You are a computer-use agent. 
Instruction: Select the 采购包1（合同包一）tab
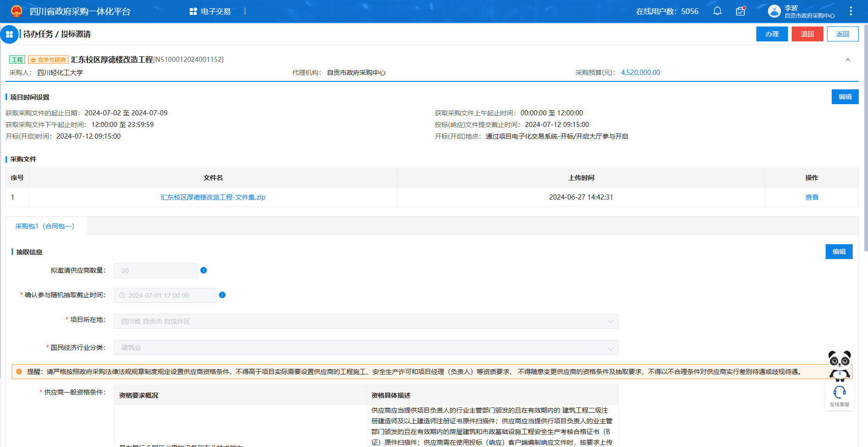click(x=45, y=226)
